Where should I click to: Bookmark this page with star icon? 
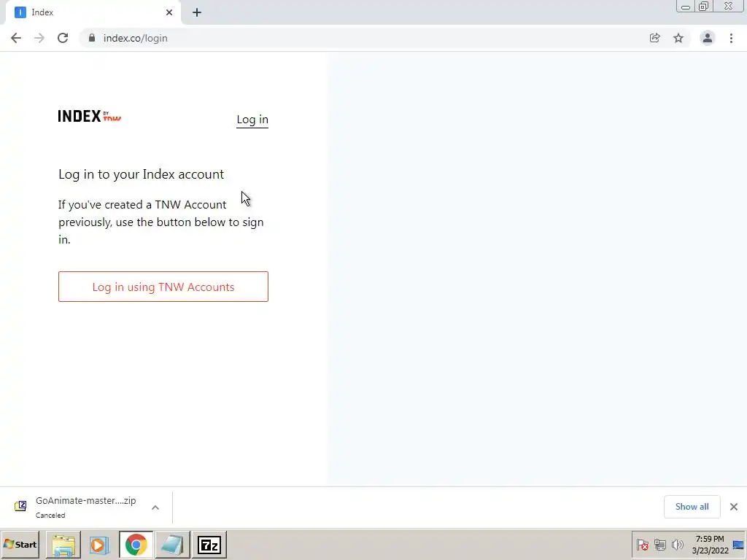678,38
